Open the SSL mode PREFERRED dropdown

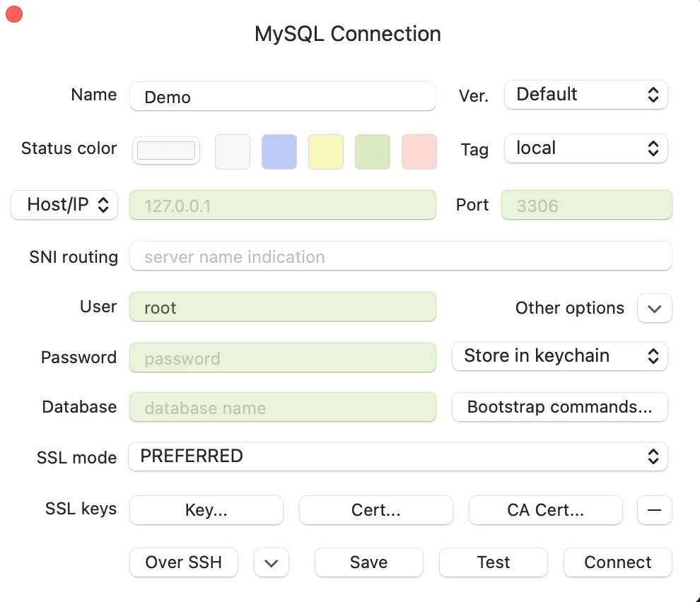coord(398,456)
